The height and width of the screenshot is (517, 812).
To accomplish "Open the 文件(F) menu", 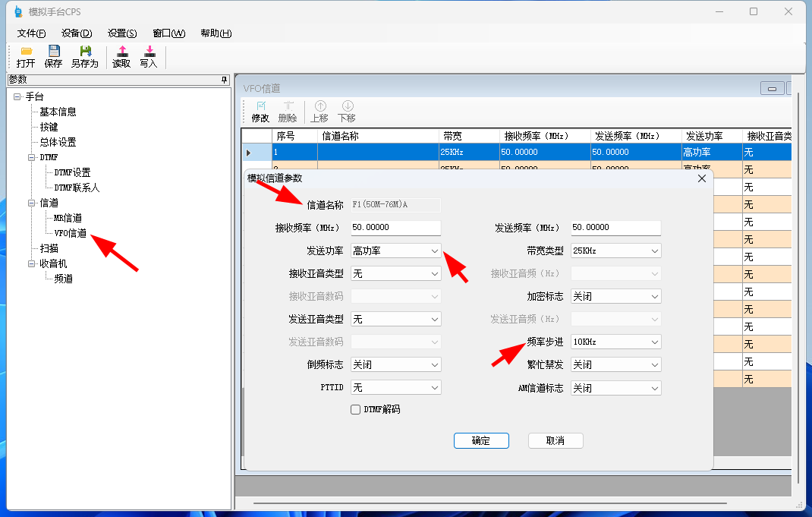I will tap(31, 33).
